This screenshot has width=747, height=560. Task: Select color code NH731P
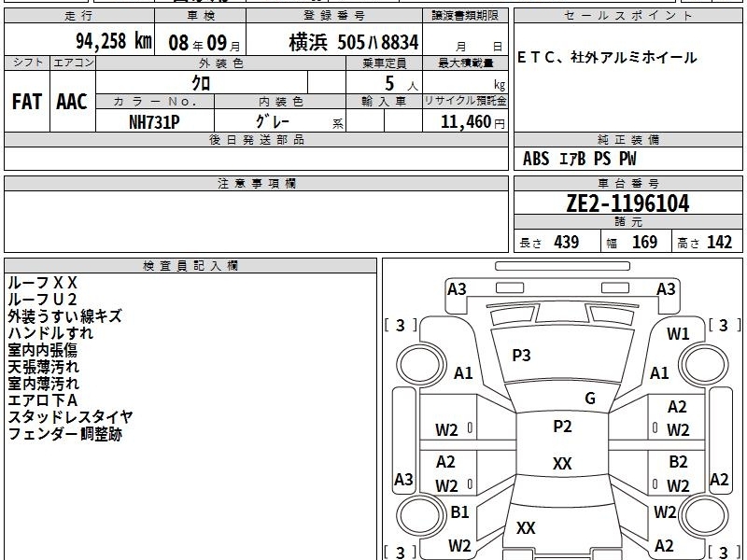click(x=154, y=122)
